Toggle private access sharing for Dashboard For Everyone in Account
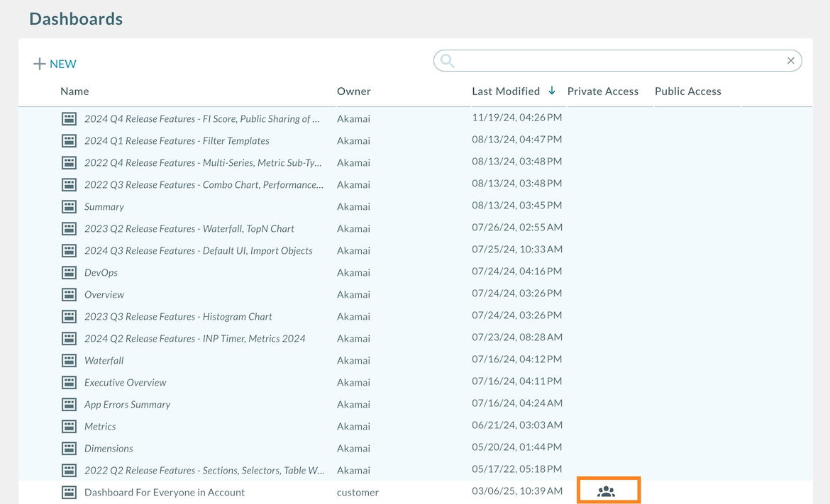This screenshot has height=504, width=830. coord(608,490)
